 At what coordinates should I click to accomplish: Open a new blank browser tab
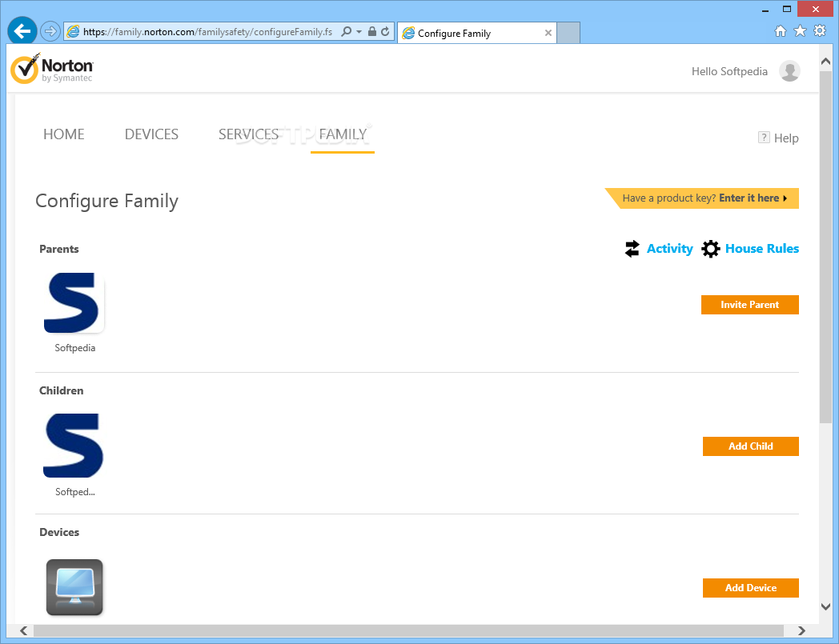point(568,33)
